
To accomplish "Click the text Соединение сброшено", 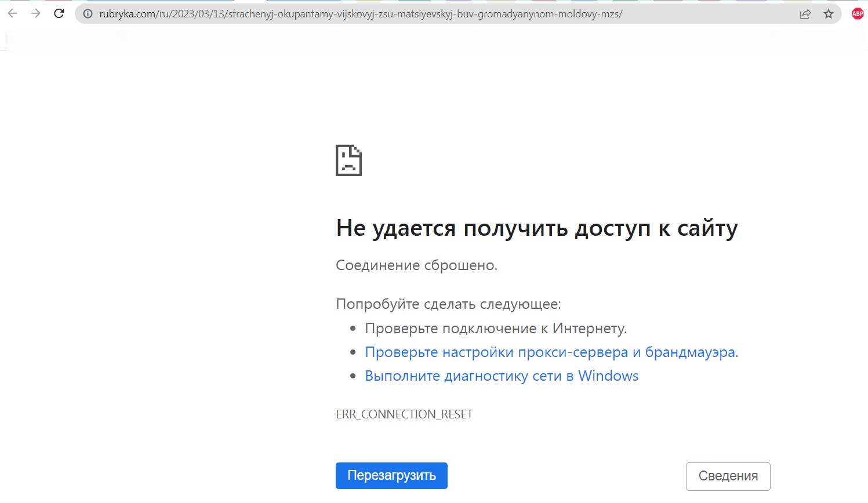I will pos(416,265).
